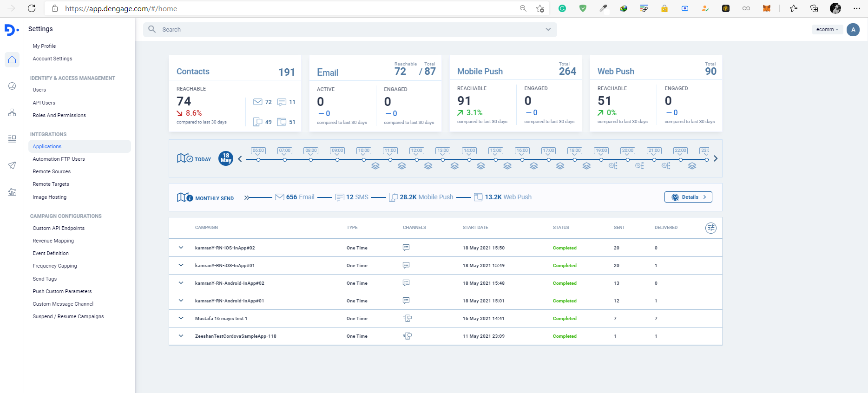This screenshot has height=393, width=868.
Task: Open the ecomm account dropdown
Action: pyautogui.click(x=827, y=30)
